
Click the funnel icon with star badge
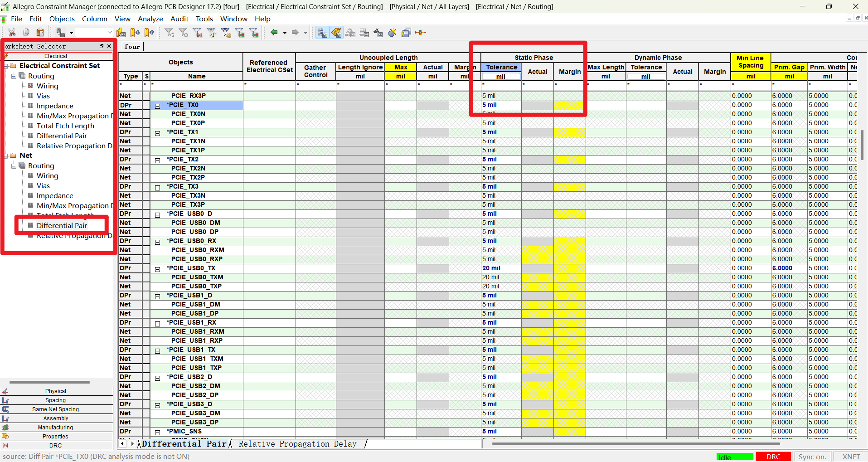click(x=226, y=32)
